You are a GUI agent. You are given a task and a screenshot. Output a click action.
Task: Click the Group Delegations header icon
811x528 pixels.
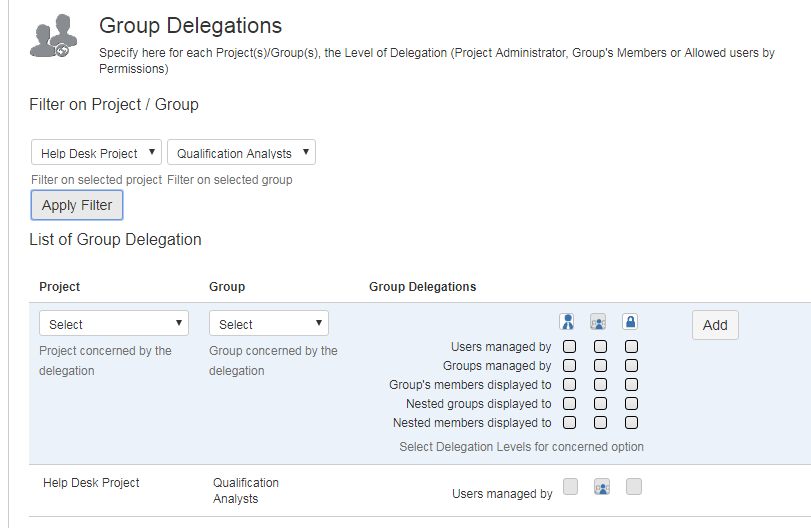(52, 37)
